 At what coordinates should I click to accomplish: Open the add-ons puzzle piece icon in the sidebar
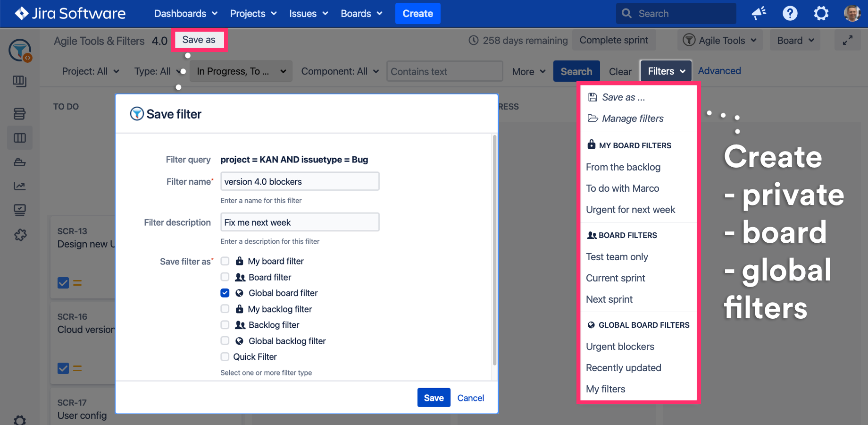coord(20,235)
